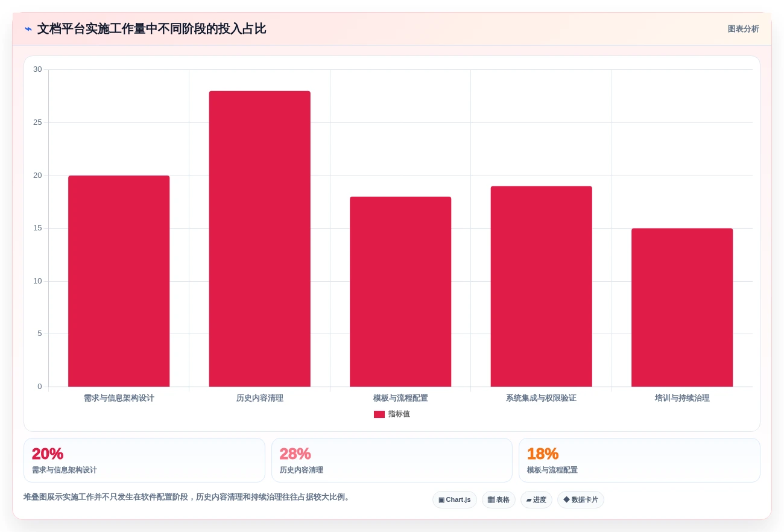Click the 表格 tag chip

pyautogui.click(x=498, y=499)
